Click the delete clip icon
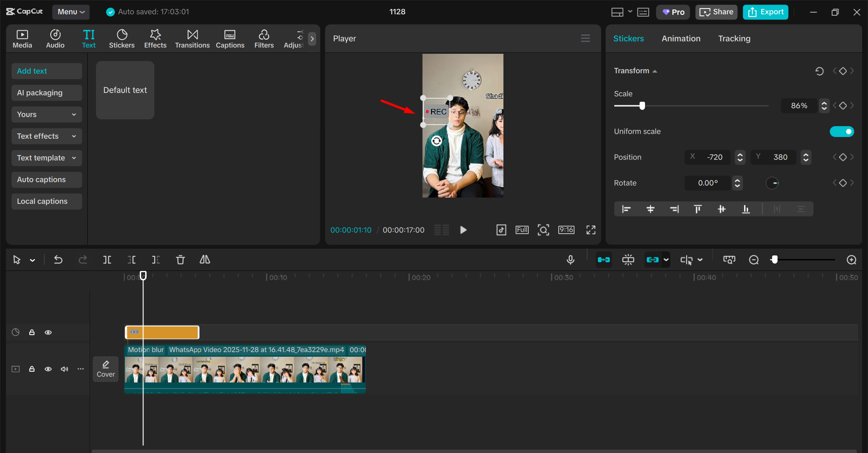 pyautogui.click(x=180, y=260)
